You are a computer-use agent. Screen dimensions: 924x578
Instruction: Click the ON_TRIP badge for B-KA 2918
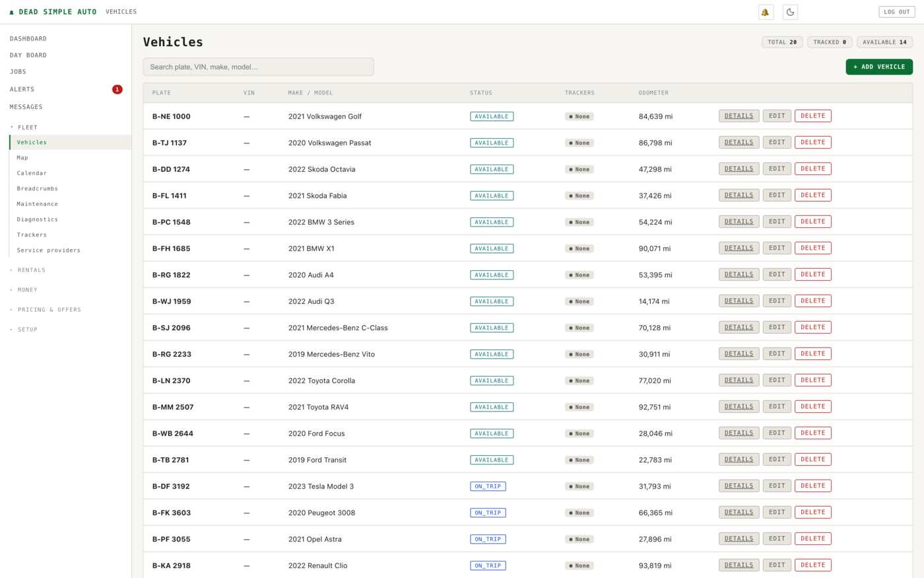(488, 565)
